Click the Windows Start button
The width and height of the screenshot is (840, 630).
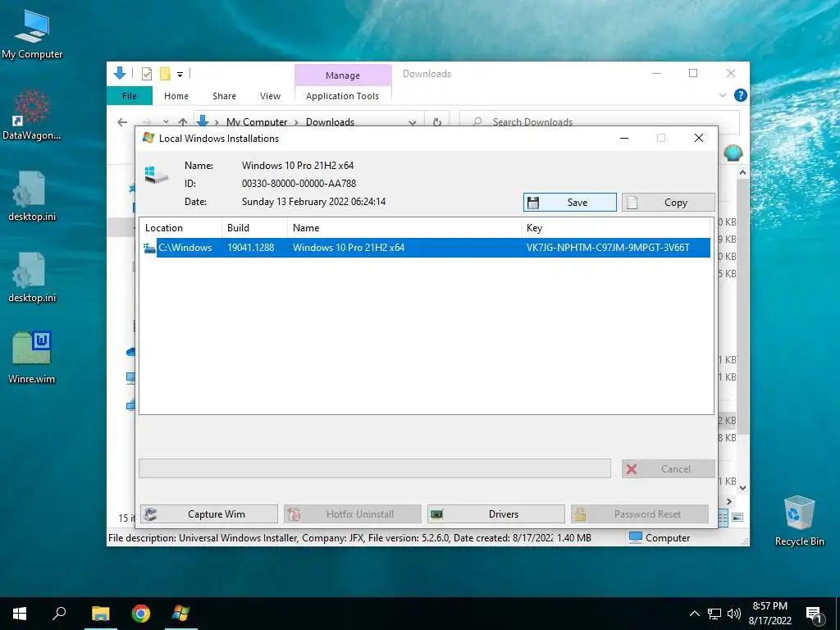click(x=20, y=614)
